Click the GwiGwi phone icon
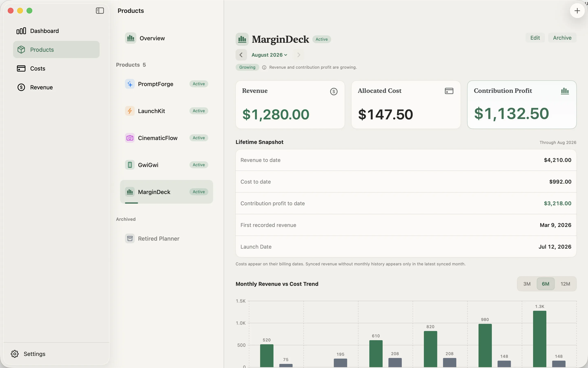 [130, 165]
